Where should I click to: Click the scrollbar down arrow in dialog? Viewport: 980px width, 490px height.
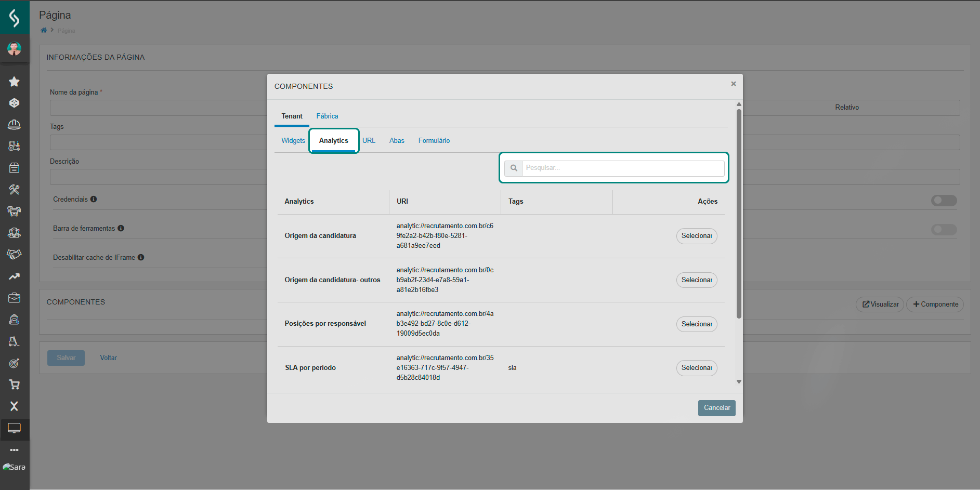point(739,382)
